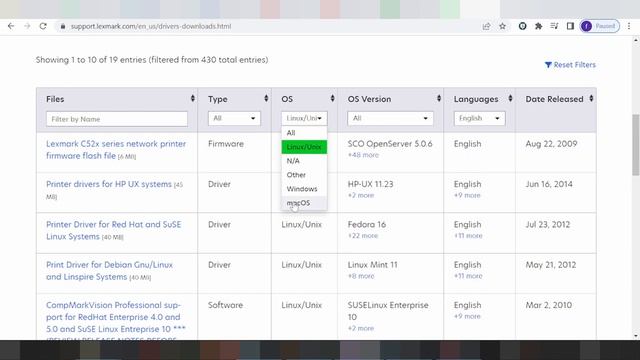Screen dimensions: 640x360
Task: Open the OS Version filter dropdown
Action: (390, 118)
